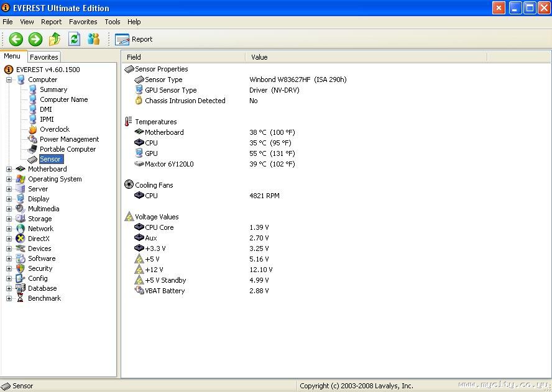The image size is (552, 392).
Task: Open the Tools menu
Action: (113, 22)
